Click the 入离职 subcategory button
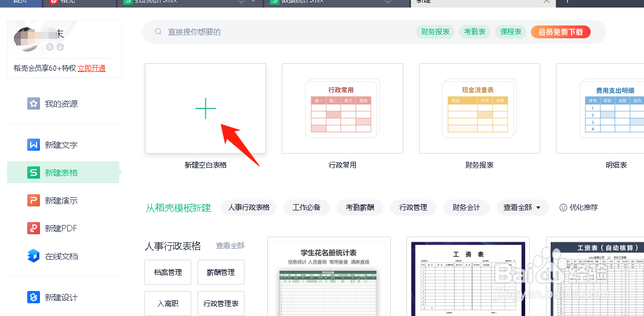The width and height of the screenshot is (644, 316). click(168, 303)
